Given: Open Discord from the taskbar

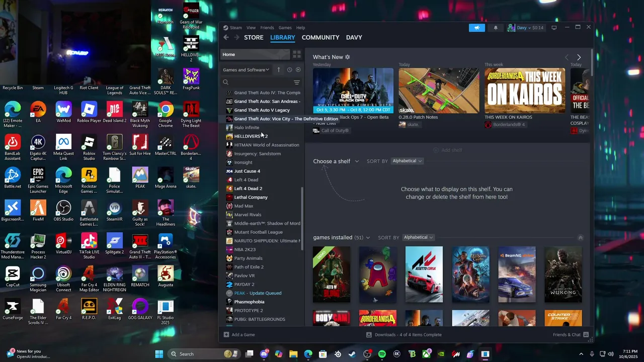Looking at the screenshot, I should click(x=264, y=354).
